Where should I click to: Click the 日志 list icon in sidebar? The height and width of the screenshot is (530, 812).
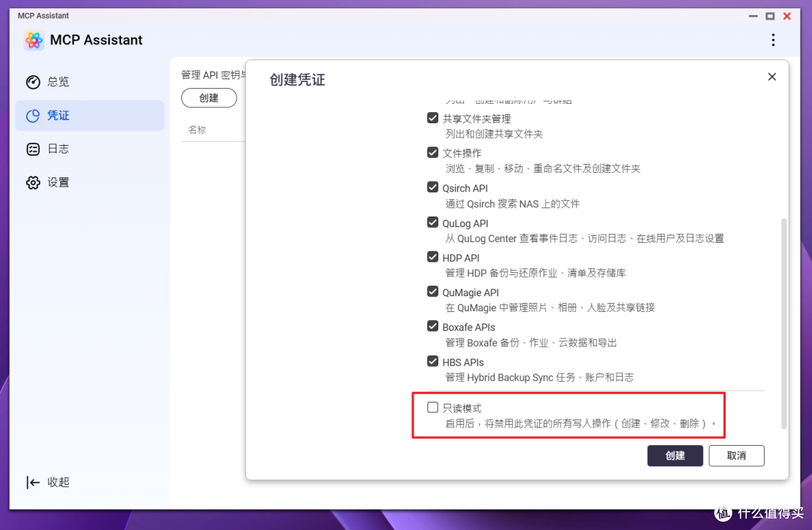tap(33, 149)
